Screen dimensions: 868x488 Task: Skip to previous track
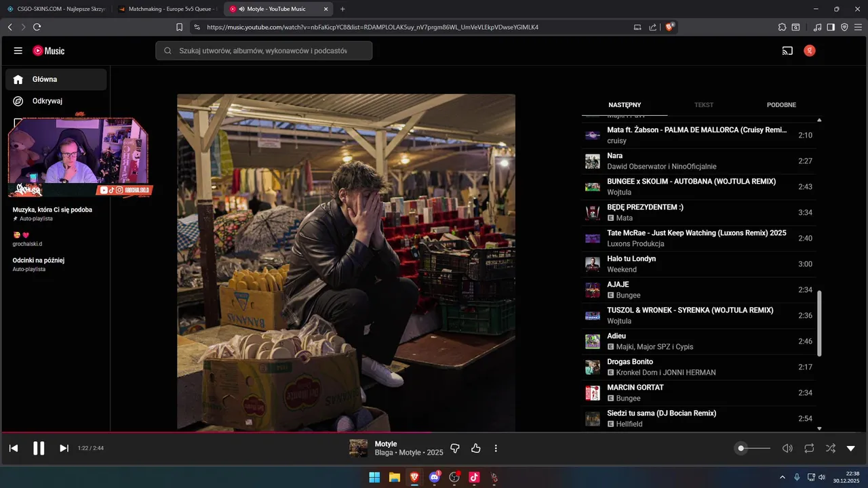[14, 448]
